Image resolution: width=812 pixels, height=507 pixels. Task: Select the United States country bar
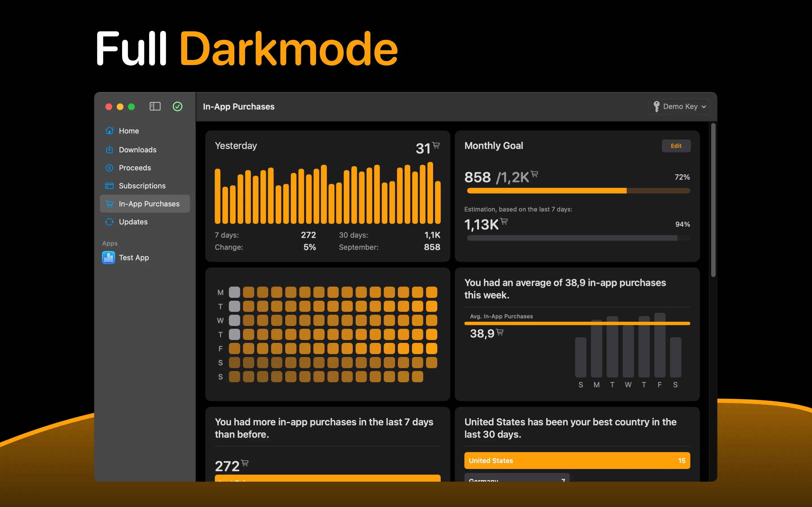[x=577, y=461]
